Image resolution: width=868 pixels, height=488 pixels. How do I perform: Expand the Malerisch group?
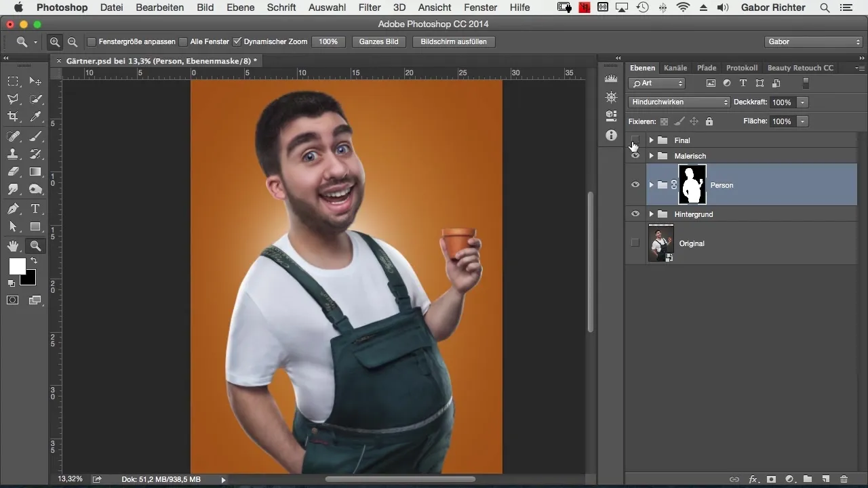click(651, 156)
